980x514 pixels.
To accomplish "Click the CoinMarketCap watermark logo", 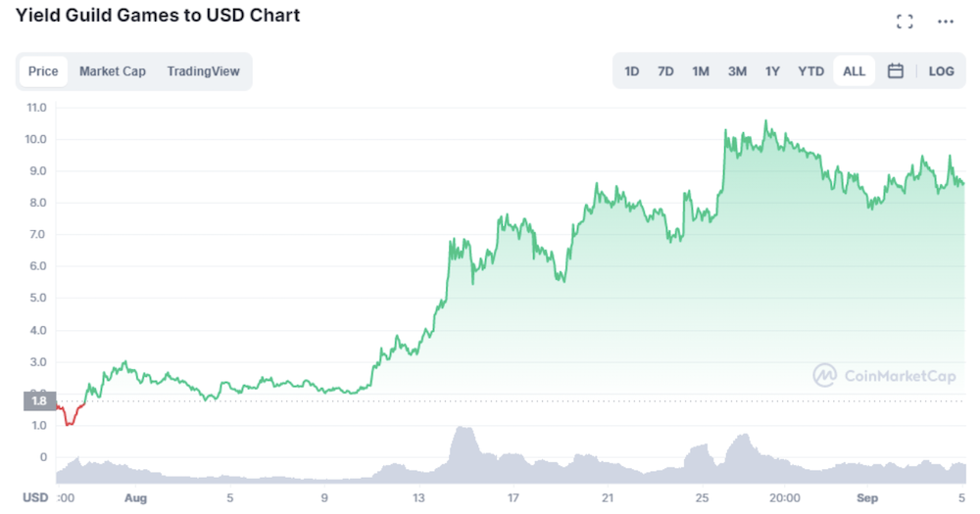I will [x=884, y=375].
